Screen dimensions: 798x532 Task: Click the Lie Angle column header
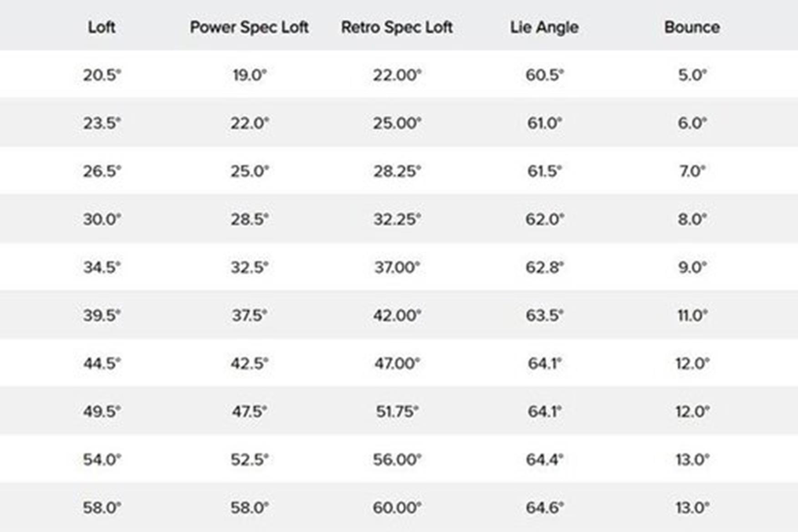pyautogui.click(x=544, y=27)
